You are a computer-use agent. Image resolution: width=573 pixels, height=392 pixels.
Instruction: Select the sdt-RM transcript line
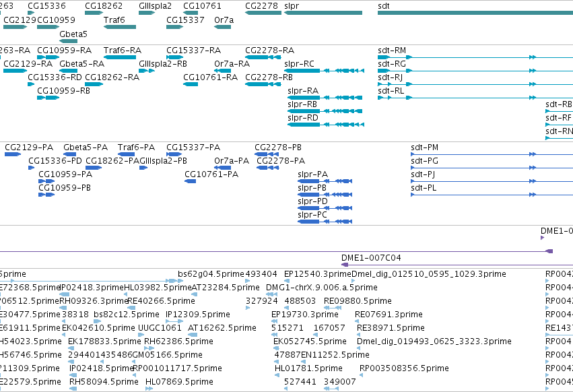pyautogui.click(x=475, y=57)
